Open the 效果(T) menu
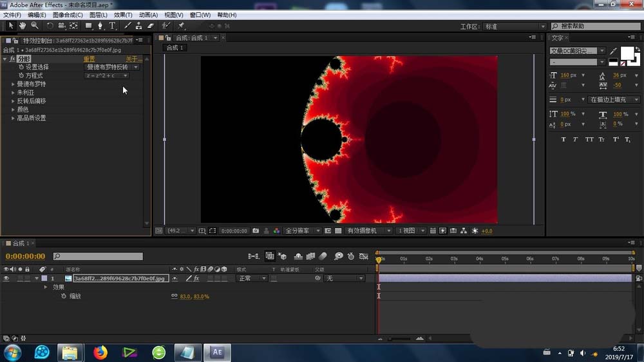Image resolution: width=644 pixels, height=362 pixels. point(122,15)
